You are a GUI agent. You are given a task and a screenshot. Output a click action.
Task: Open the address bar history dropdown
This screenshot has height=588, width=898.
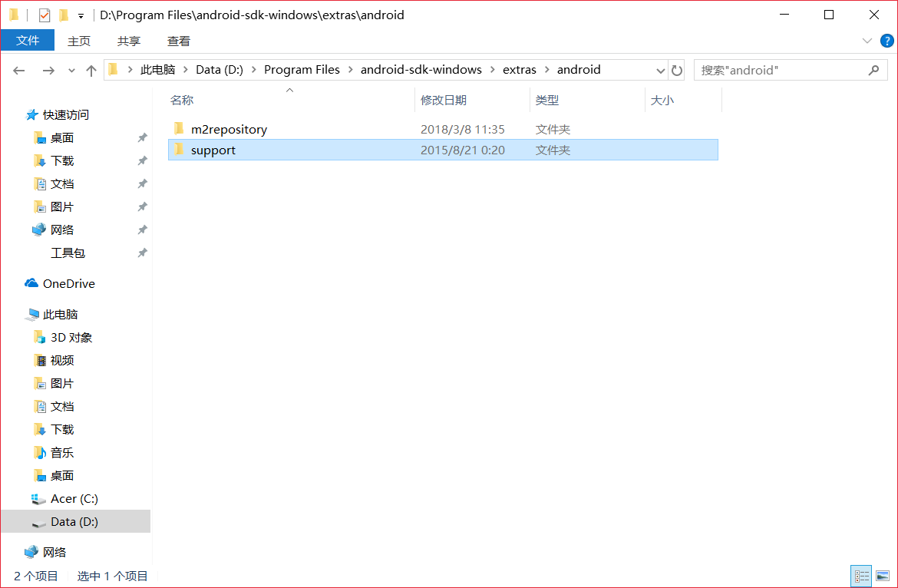[x=660, y=71]
